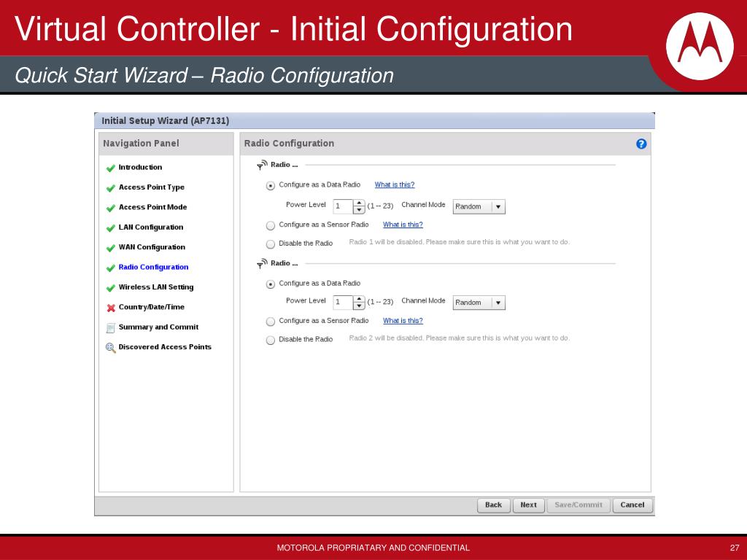The image size is (747, 560).
Task: Click the "Navigation Panel" header text
Action: (x=141, y=144)
